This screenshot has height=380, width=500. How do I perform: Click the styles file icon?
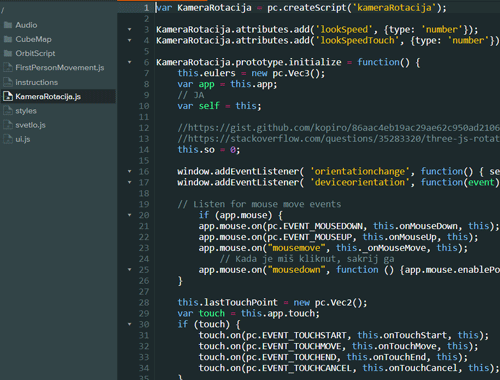8,111
